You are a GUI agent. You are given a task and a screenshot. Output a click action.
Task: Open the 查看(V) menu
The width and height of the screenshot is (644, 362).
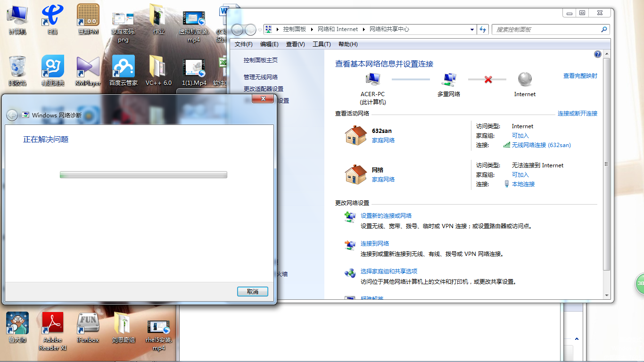[x=296, y=44]
